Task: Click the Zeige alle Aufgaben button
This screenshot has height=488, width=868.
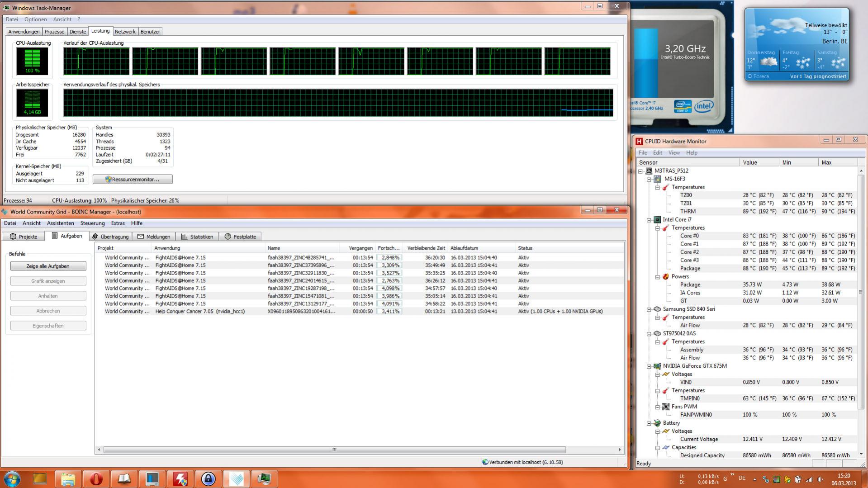Action: click(x=48, y=266)
